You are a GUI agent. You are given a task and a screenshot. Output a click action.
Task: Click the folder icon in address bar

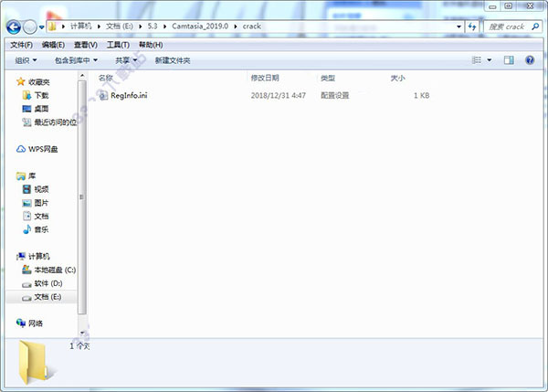pyautogui.click(x=52, y=26)
